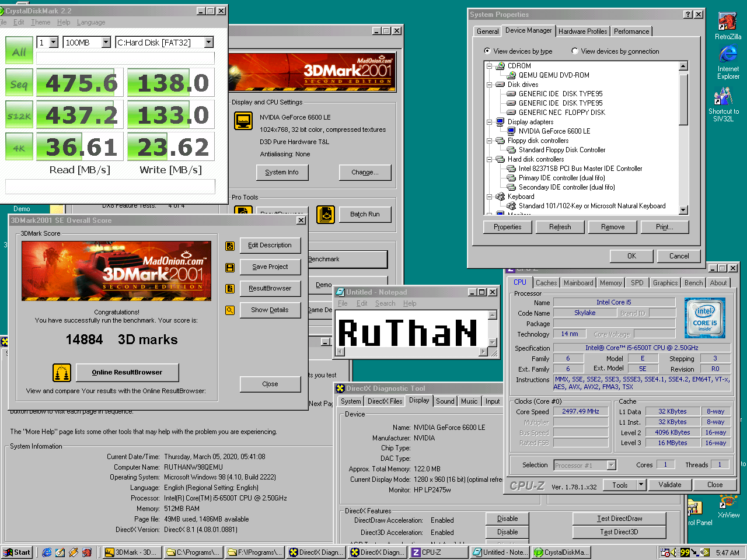Click the monitor icon in Display and CPU Settings

[243, 121]
